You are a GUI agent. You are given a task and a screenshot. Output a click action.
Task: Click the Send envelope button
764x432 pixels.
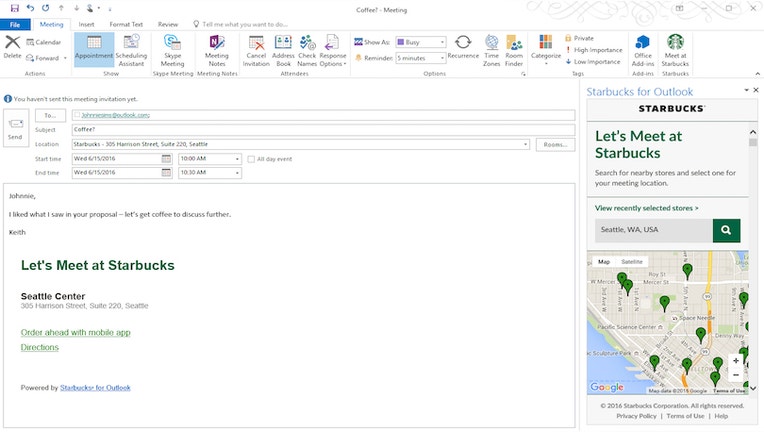click(x=15, y=129)
